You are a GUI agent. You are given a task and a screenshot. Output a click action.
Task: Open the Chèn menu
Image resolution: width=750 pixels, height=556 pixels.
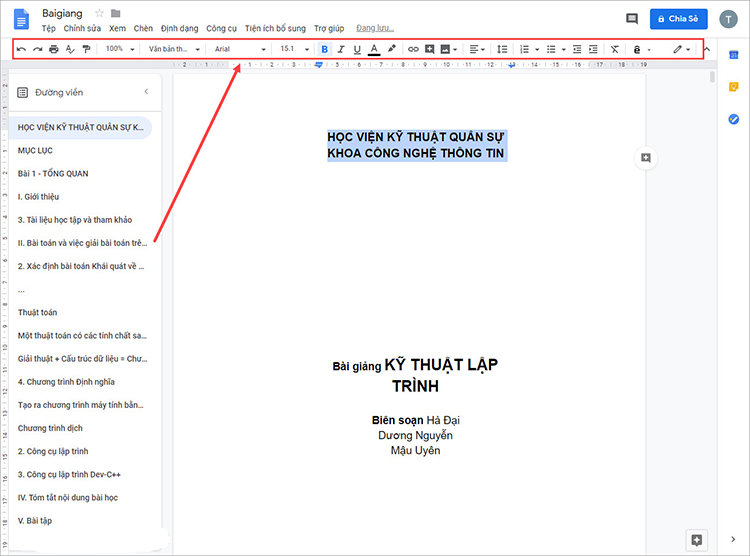pos(143,28)
